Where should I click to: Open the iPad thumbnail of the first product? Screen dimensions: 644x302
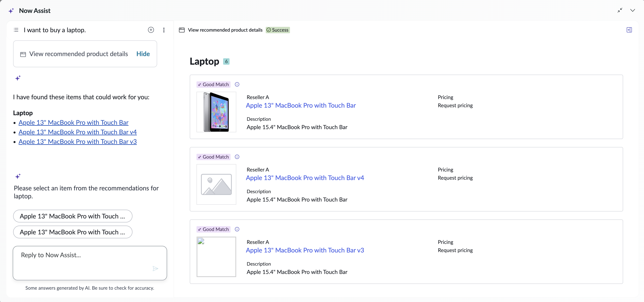click(216, 112)
